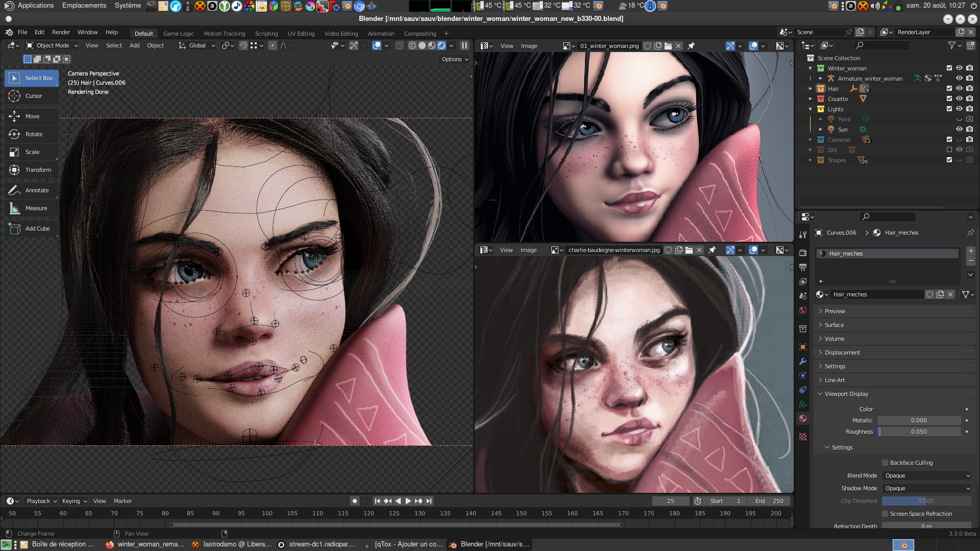Pick the Scale tool

coord(32,152)
